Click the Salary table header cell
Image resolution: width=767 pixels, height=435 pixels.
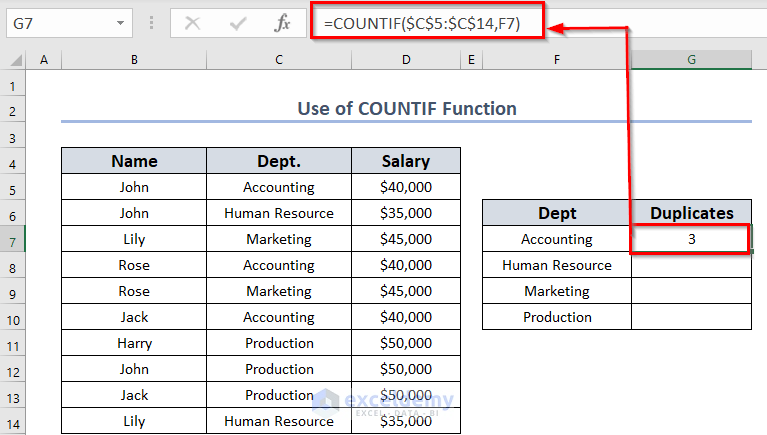click(406, 161)
